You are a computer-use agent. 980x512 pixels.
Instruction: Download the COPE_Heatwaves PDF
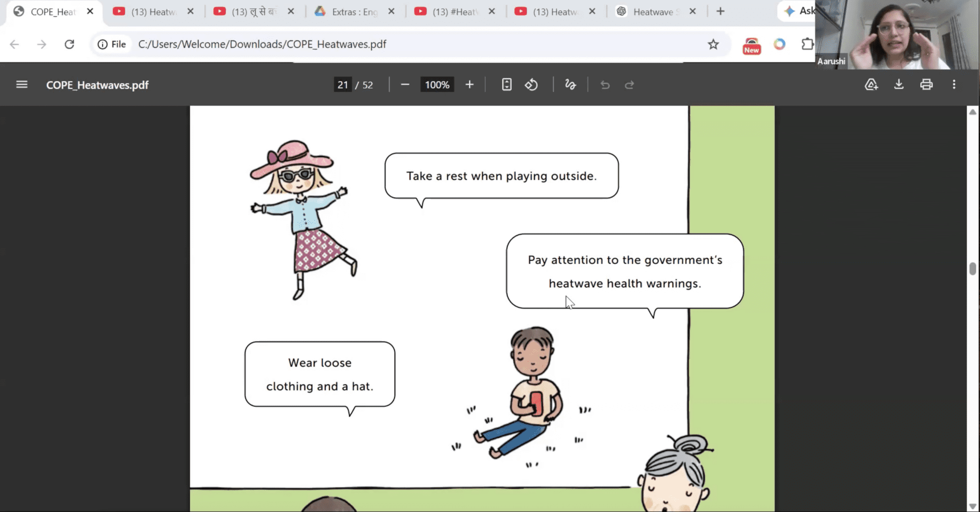(899, 85)
